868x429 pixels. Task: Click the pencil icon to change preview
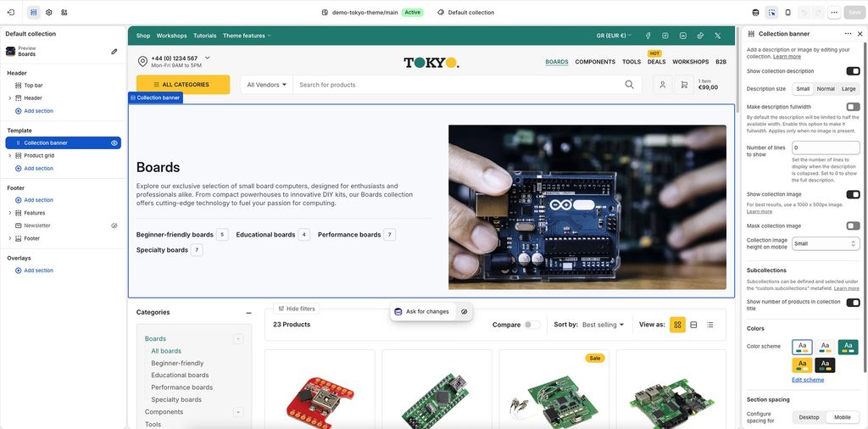114,52
